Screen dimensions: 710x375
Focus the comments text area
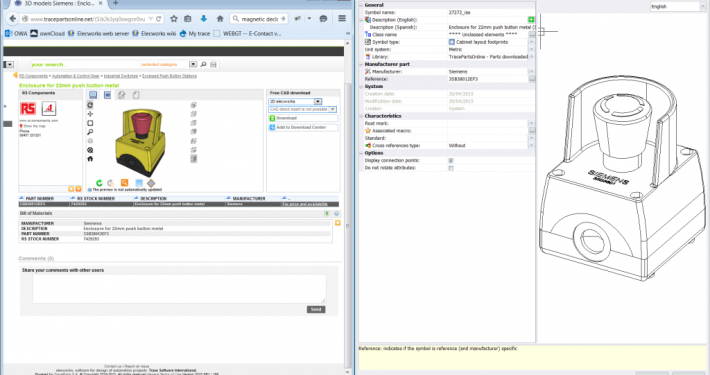[x=179, y=288]
